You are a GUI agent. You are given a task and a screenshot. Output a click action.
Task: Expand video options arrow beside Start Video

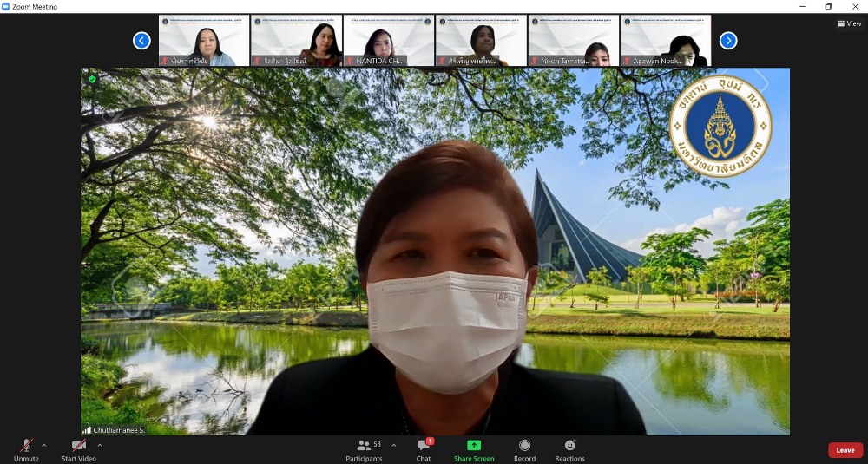tap(100, 446)
